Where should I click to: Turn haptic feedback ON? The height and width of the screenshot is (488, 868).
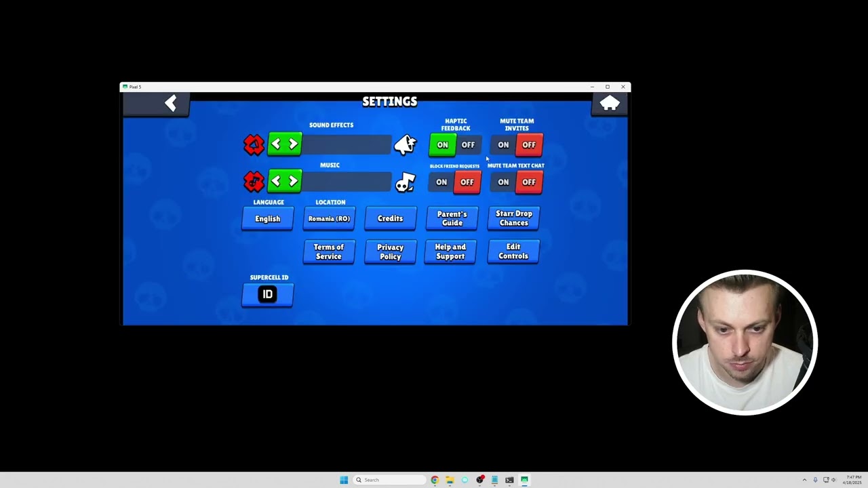click(442, 145)
